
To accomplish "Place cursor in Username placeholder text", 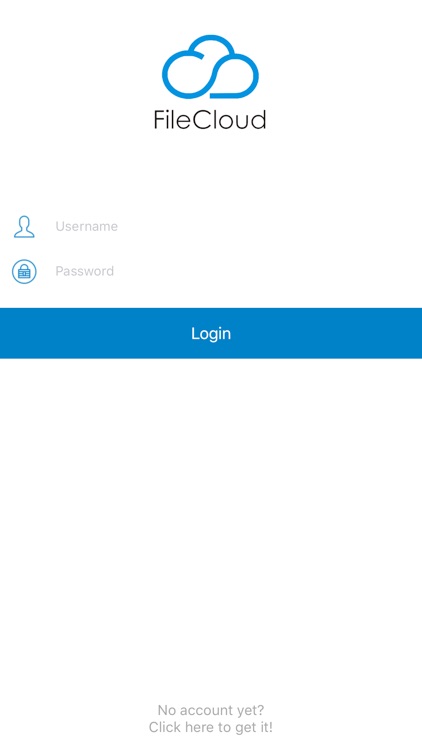I will [x=87, y=226].
